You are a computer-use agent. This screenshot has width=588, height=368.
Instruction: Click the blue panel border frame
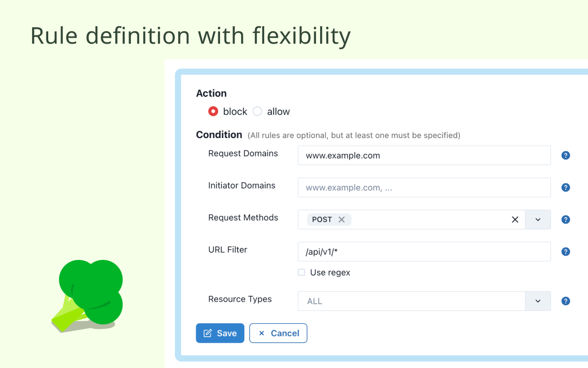179,207
